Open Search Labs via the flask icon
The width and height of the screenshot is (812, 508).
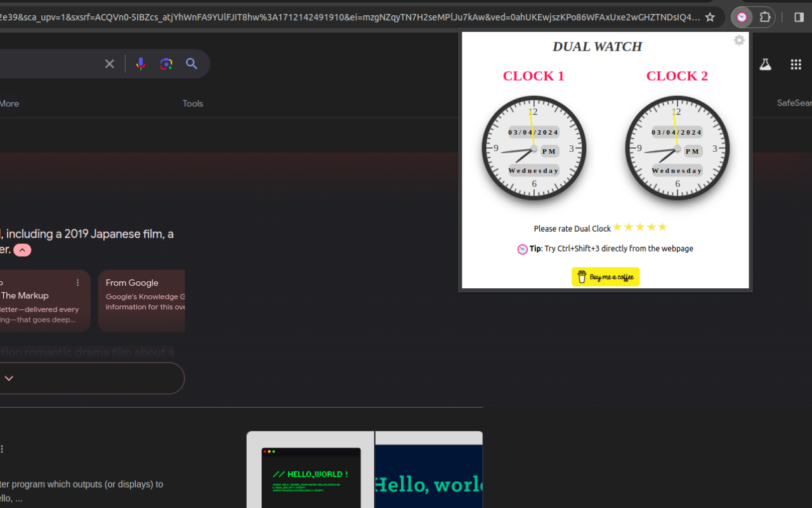point(765,64)
